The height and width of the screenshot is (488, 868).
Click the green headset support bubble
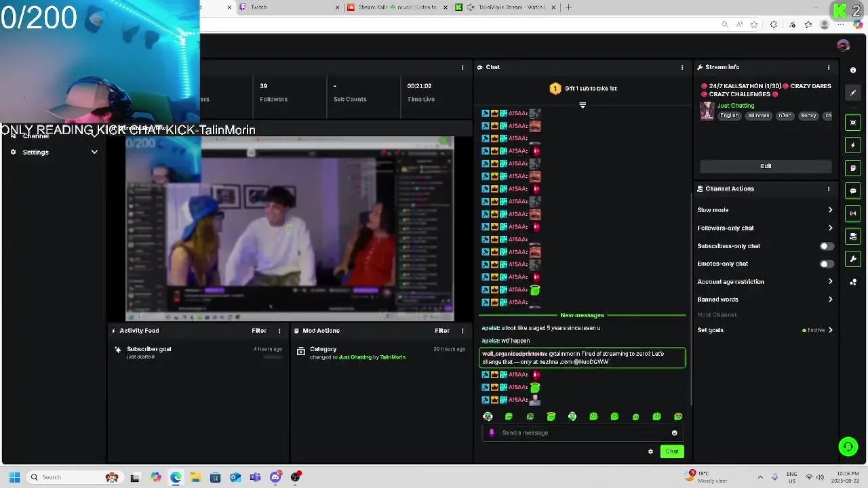[x=848, y=446]
